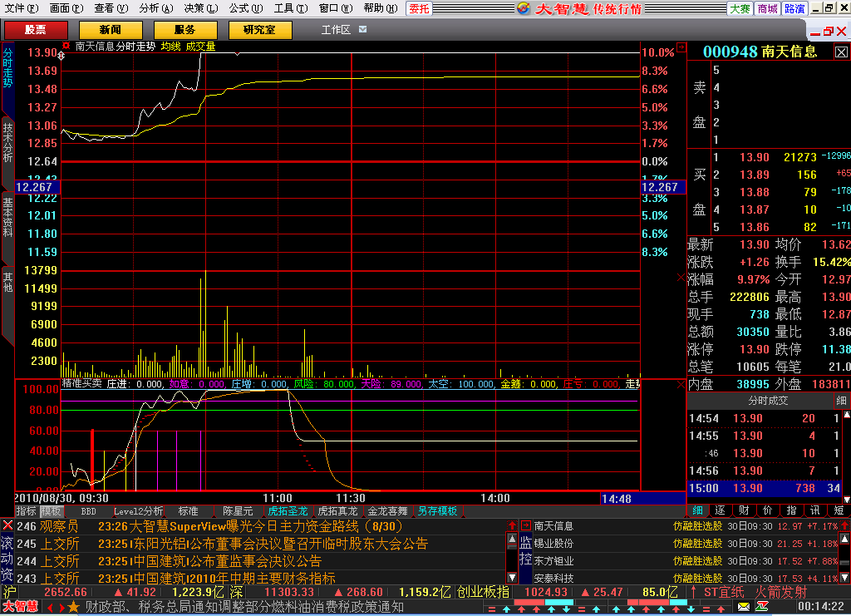Select the 价 price tab

(767, 510)
